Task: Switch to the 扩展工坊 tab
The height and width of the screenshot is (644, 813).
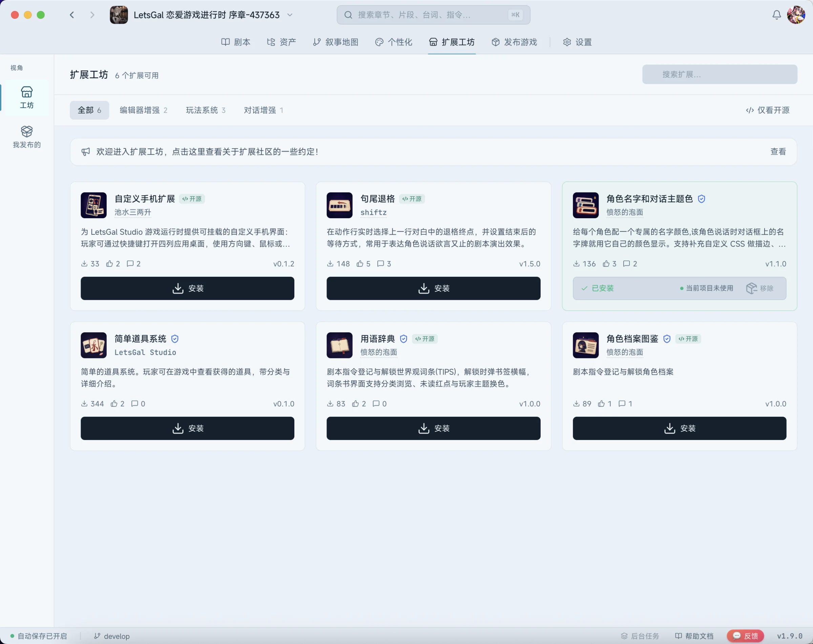Action: (x=452, y=42)
